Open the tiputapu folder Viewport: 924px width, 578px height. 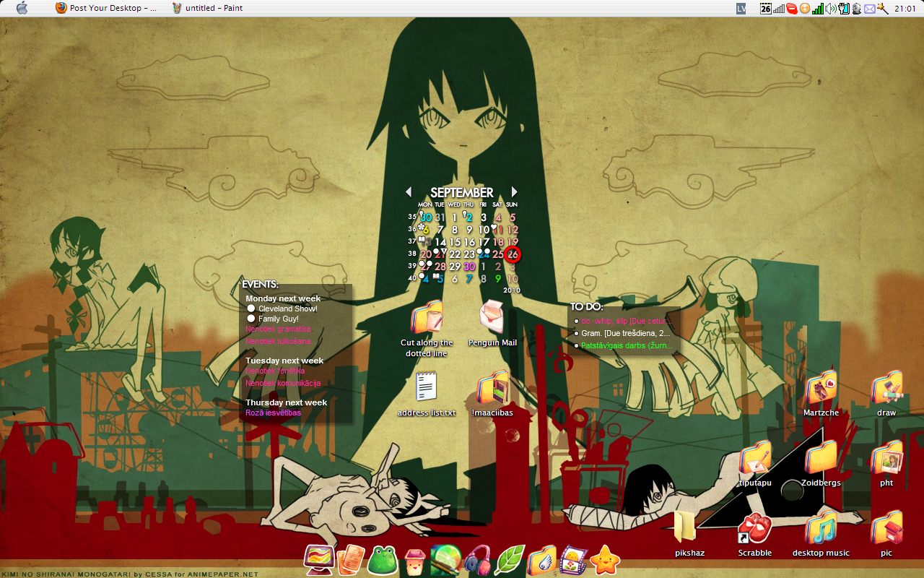755,464
